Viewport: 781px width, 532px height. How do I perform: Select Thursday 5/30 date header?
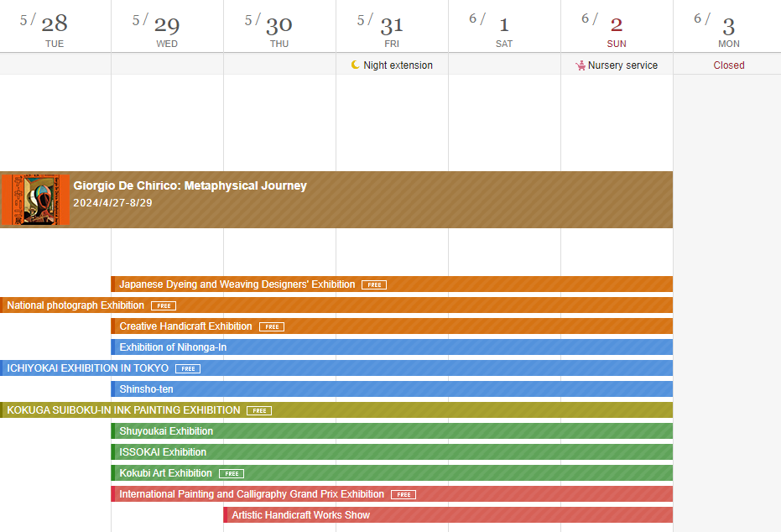[280, 28]
